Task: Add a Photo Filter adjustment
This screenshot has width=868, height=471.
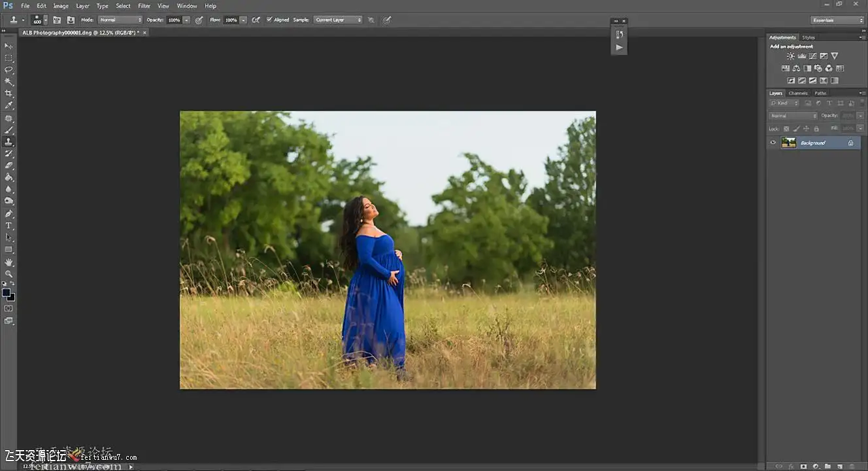Action: [x=818, y=68]
